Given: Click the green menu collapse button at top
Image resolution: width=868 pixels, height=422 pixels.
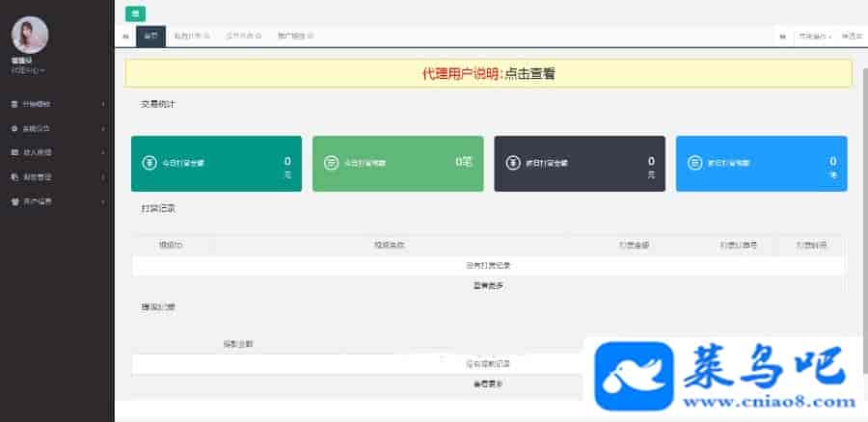Looking at the screenshot, I should click(x=135, y=13).
